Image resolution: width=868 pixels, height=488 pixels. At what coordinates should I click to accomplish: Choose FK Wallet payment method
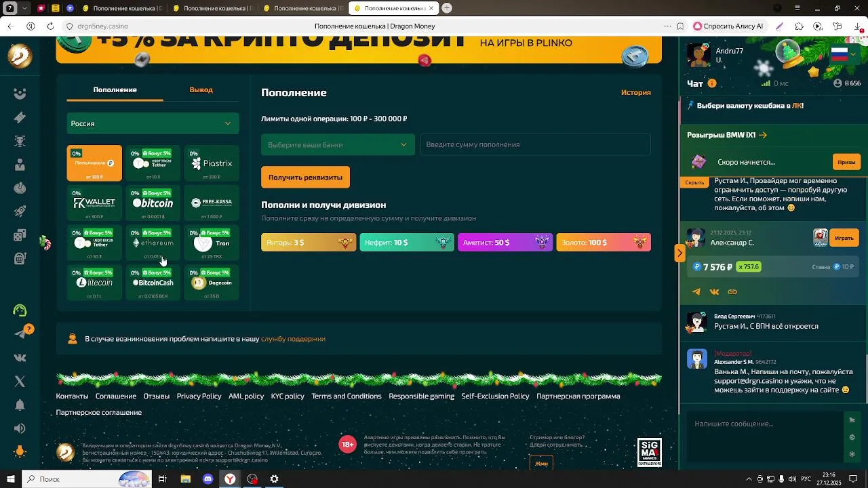[94, 203]
